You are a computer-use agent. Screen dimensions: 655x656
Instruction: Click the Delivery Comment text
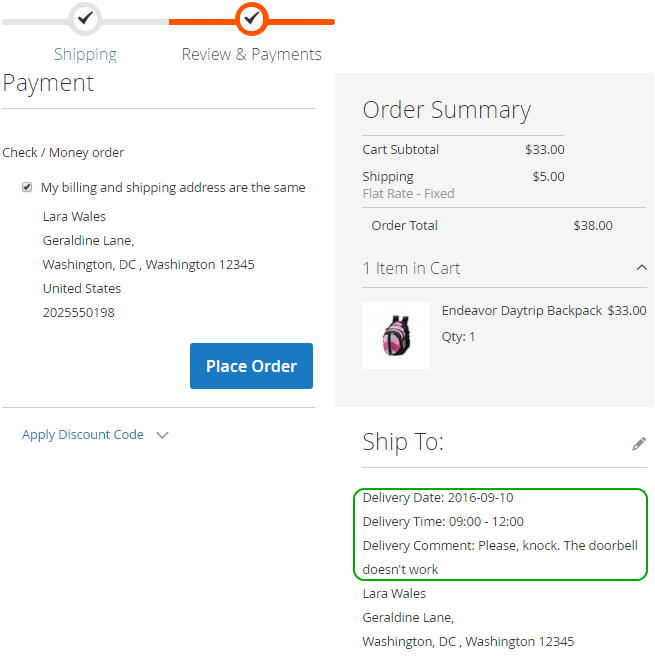[500, 546]
